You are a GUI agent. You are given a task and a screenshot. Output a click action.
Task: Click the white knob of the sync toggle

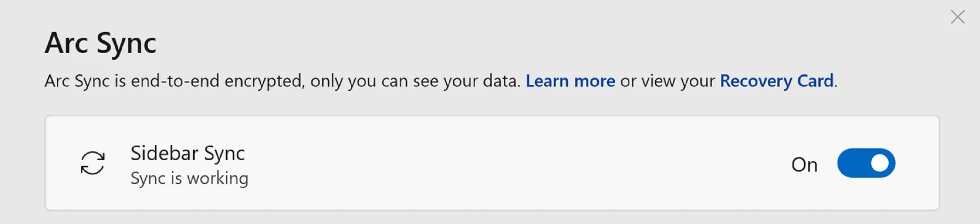[x=879, y=163]
